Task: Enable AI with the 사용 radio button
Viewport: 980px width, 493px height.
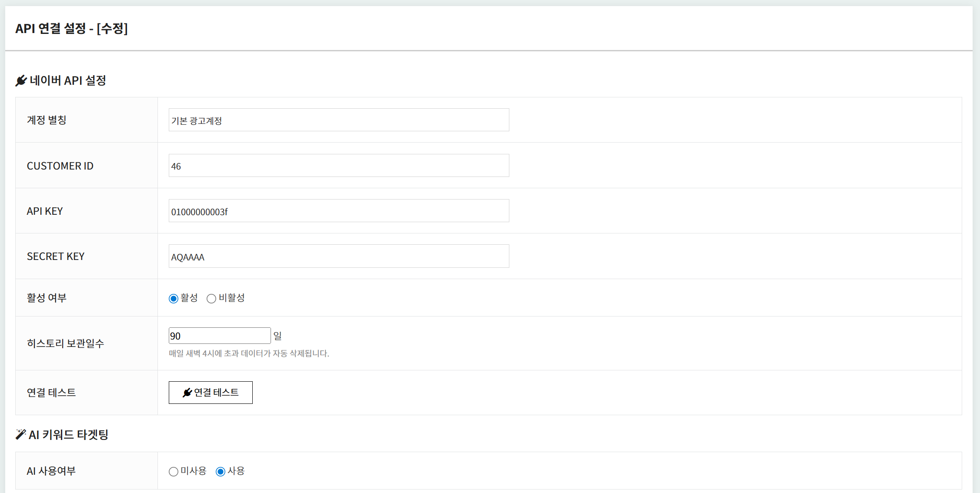Action: 221,472
